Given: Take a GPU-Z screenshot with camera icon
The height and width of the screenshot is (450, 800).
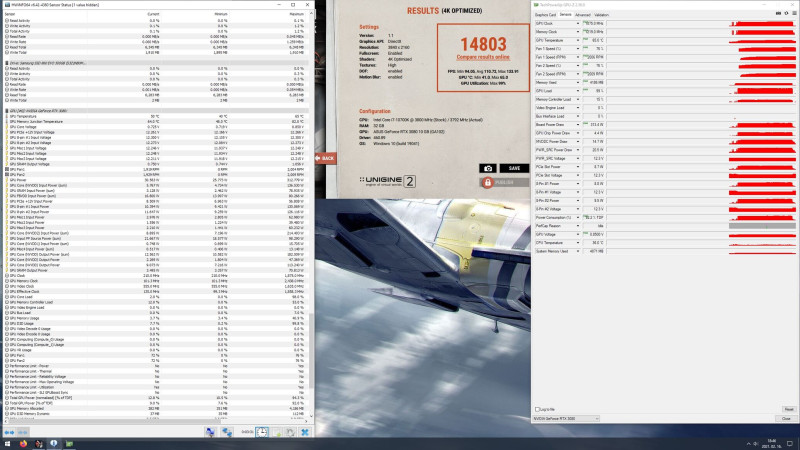Looking at the screenshot, I should pyautogui.click(x=778, y=14).
